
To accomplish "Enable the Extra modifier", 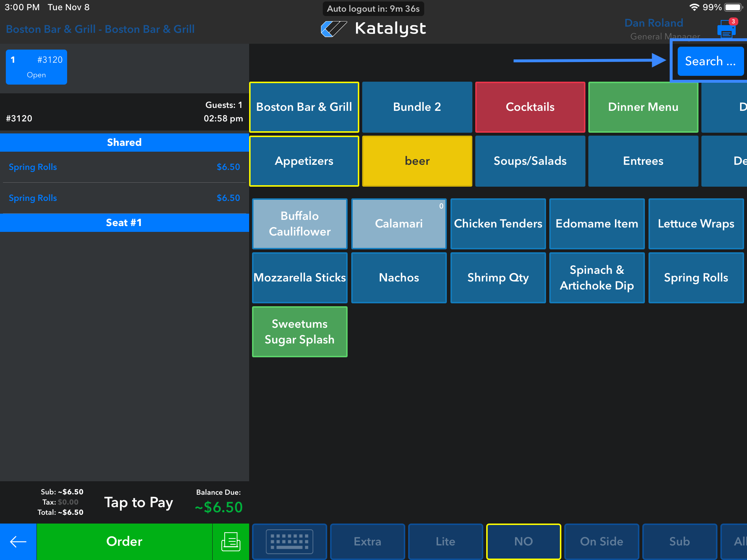I will [367, 541].
